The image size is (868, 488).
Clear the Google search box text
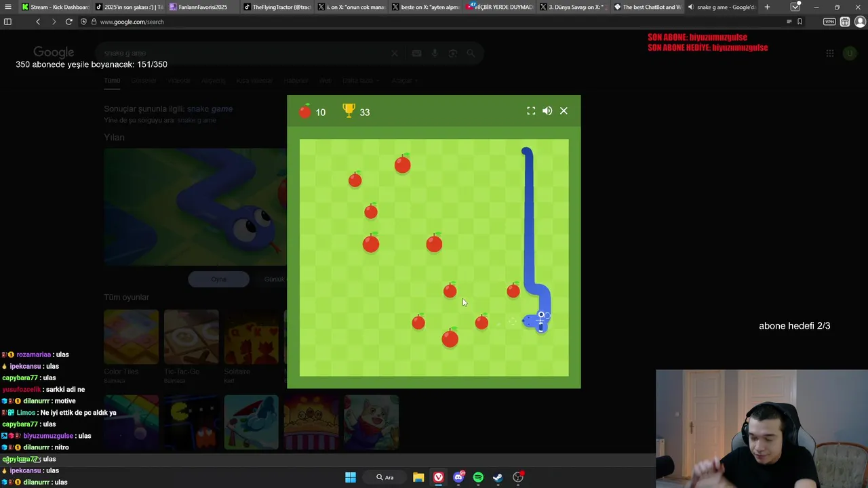tap(395, 54)
